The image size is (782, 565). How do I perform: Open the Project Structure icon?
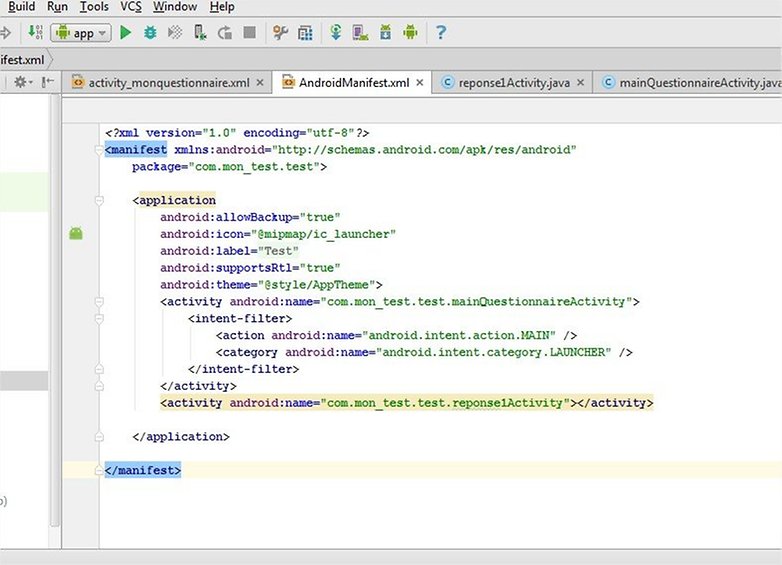pos(305,33)
